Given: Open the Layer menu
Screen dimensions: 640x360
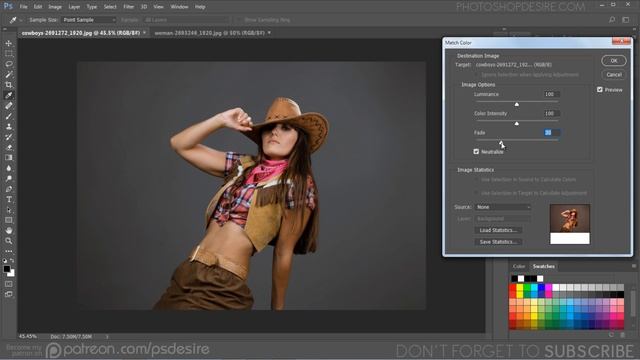Looking at the screenshot, I should coord(74,7).
